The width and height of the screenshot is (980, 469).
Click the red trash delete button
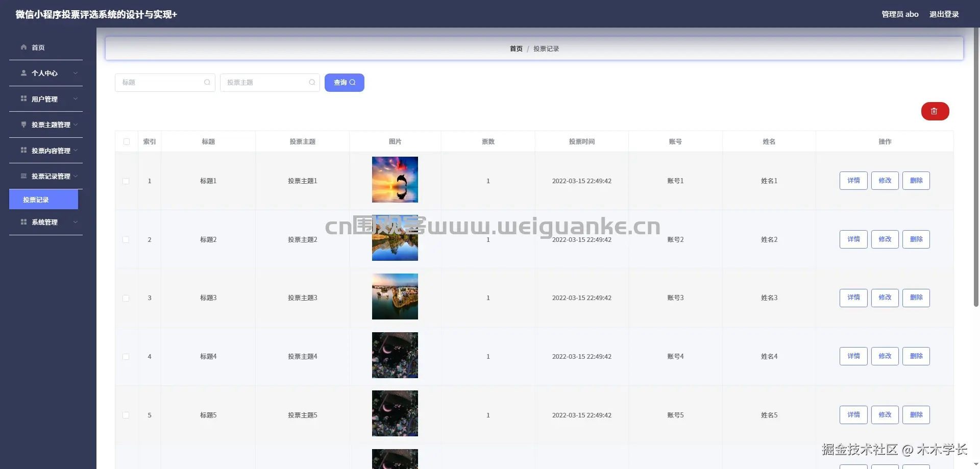[935, 111]
